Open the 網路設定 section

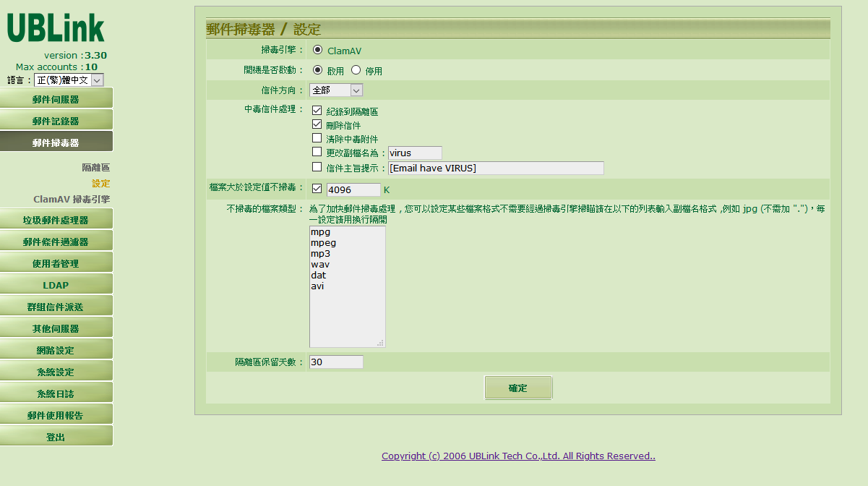coord(56,349)
